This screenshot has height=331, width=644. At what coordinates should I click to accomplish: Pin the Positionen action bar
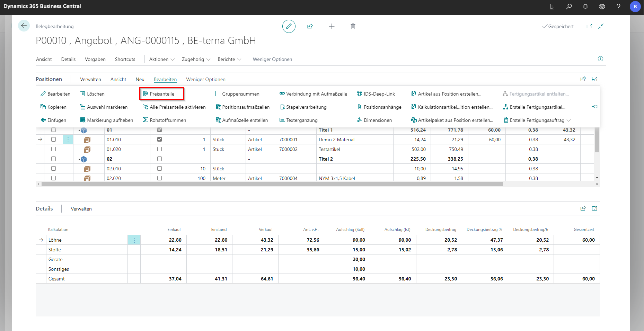pyautogui.click(x=595, y=107)
